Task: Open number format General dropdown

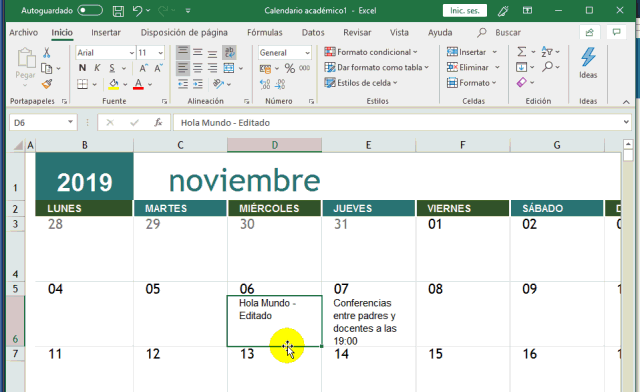Action: click(x=307, y=53)
